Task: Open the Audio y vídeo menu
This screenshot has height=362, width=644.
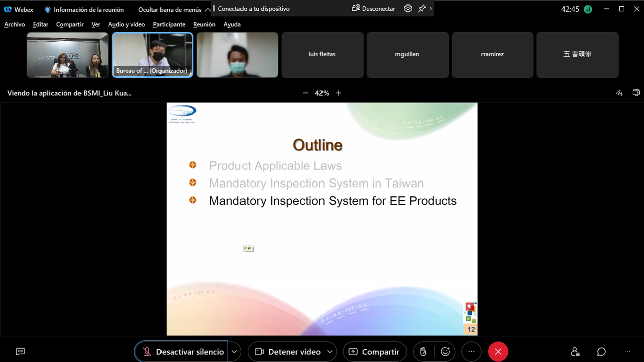Action: (126, 24)
